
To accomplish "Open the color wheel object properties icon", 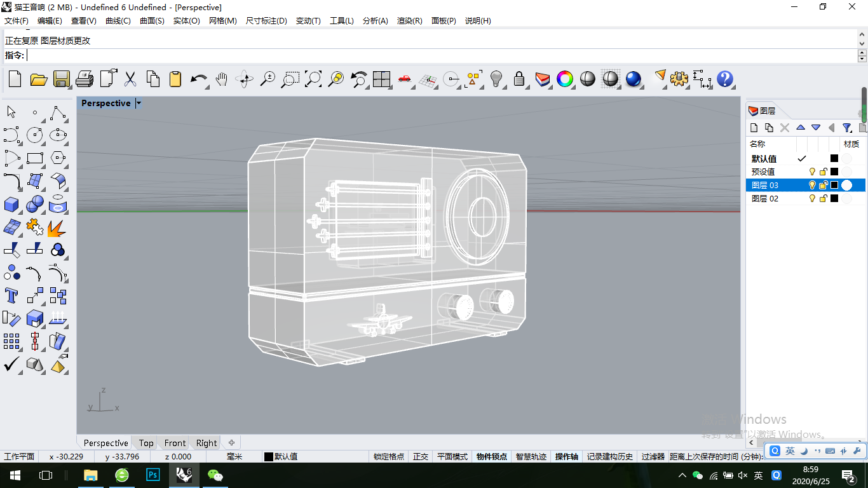I will pos(565,79).
